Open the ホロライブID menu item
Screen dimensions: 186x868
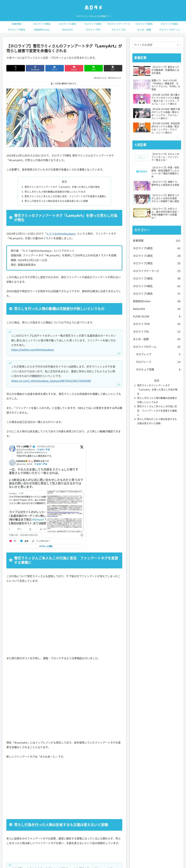[x=118, y=30]
